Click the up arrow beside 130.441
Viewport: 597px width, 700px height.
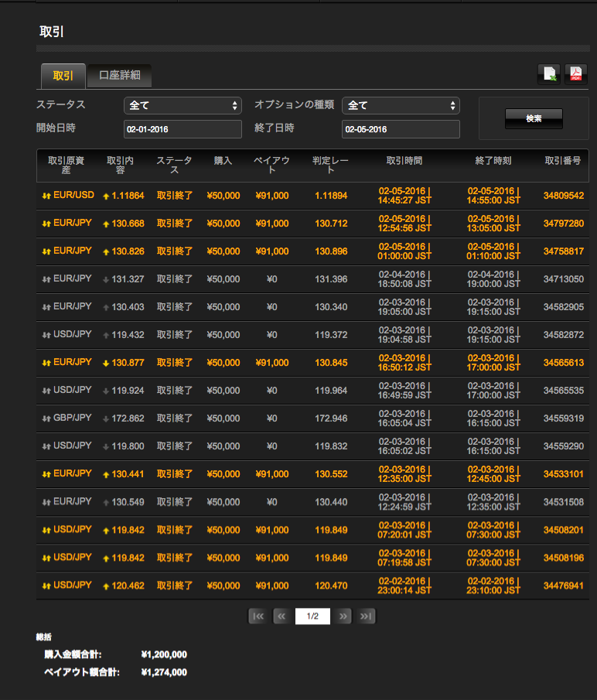(106, 475)
